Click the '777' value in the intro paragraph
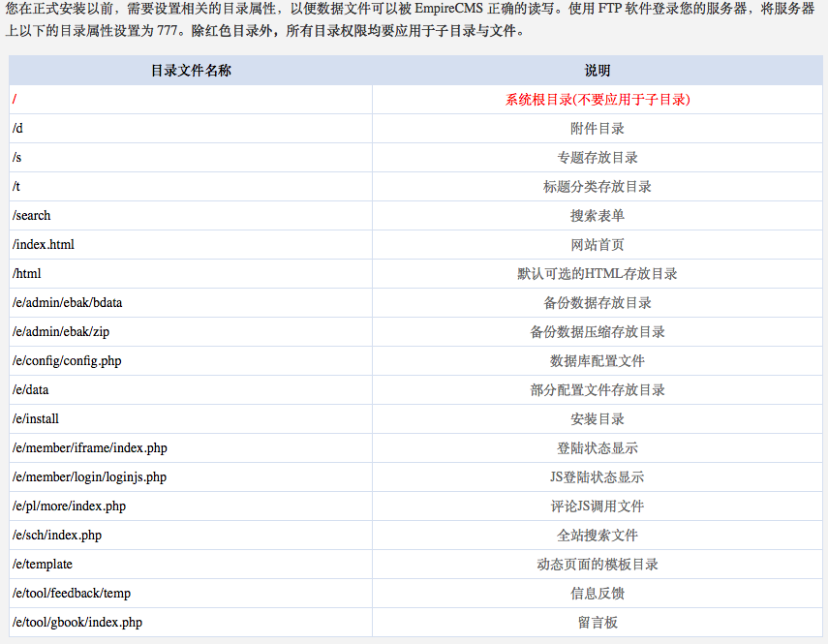 (x=168, y=30)
